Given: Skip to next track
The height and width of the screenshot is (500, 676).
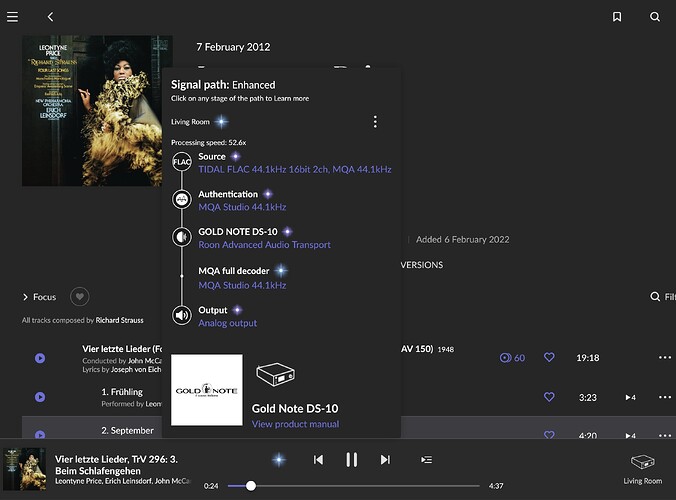Looking at the screenshot, I should 385,460.
